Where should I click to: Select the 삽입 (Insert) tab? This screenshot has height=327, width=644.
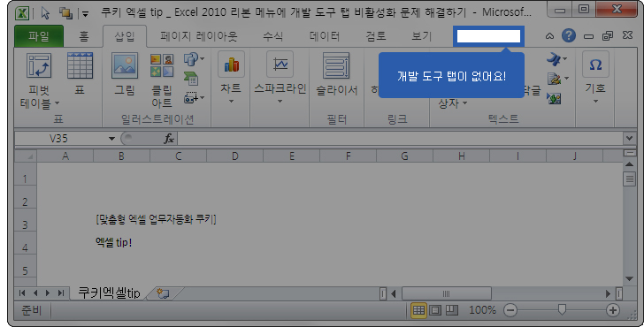point(125,36)
